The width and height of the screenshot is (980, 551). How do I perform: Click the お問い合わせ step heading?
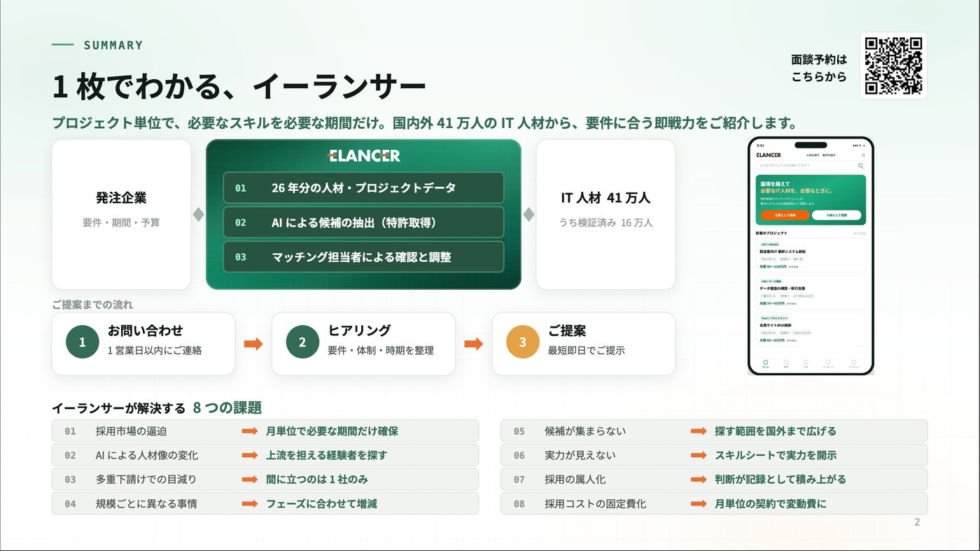[x=145, y=330]
